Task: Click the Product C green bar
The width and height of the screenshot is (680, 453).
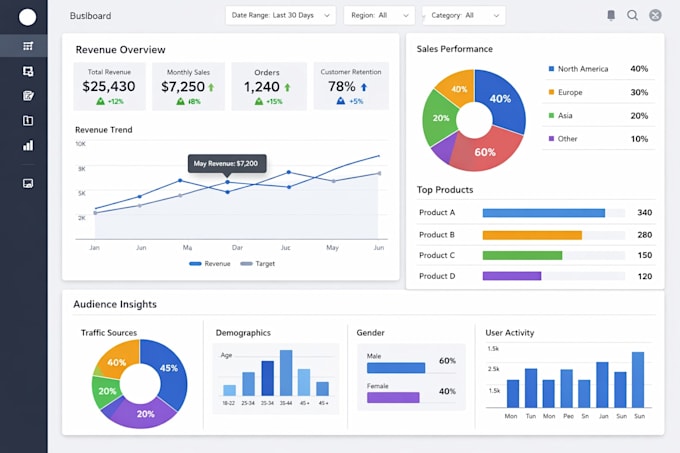Action: click(x=522, y=255)
